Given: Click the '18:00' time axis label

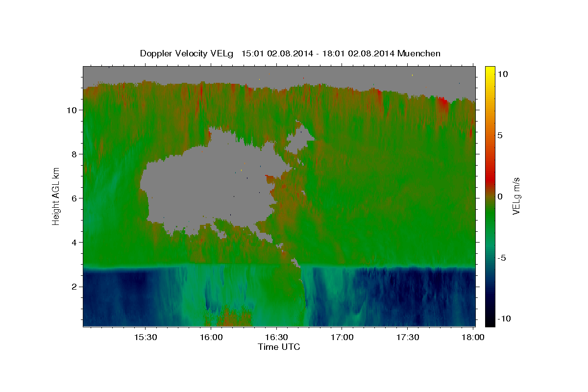Looking at the screenshot, I should 472,338.
